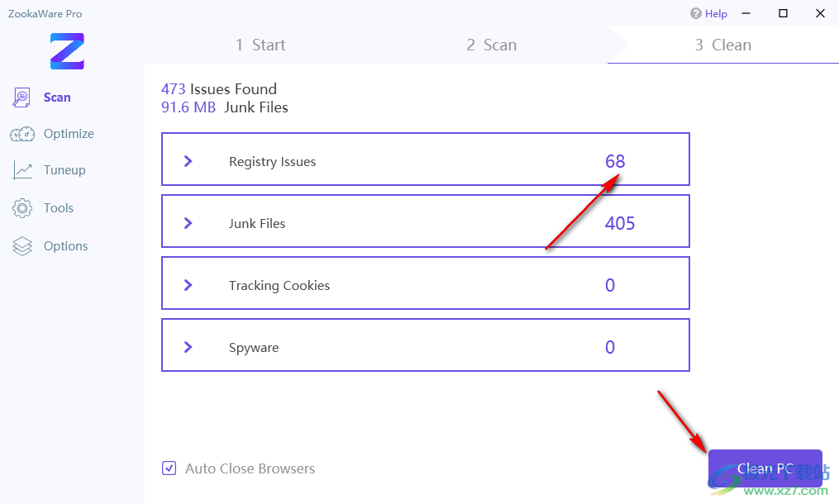Click the ZookaWare Z logo icon
Screen dimensions: 839x504
click(x=67, y=50)
